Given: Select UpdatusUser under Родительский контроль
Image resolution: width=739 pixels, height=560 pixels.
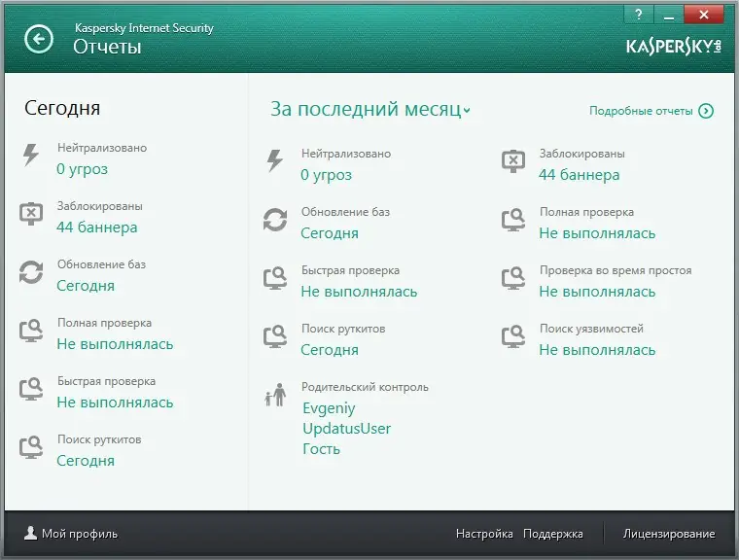Looking at the screenshot, I should 347,429.
